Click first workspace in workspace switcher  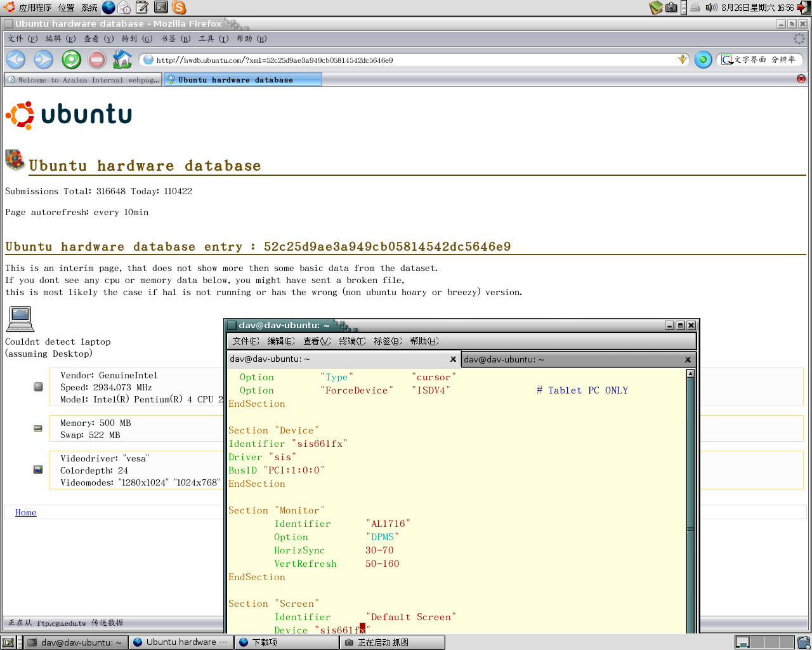click(x=742, y=642)
